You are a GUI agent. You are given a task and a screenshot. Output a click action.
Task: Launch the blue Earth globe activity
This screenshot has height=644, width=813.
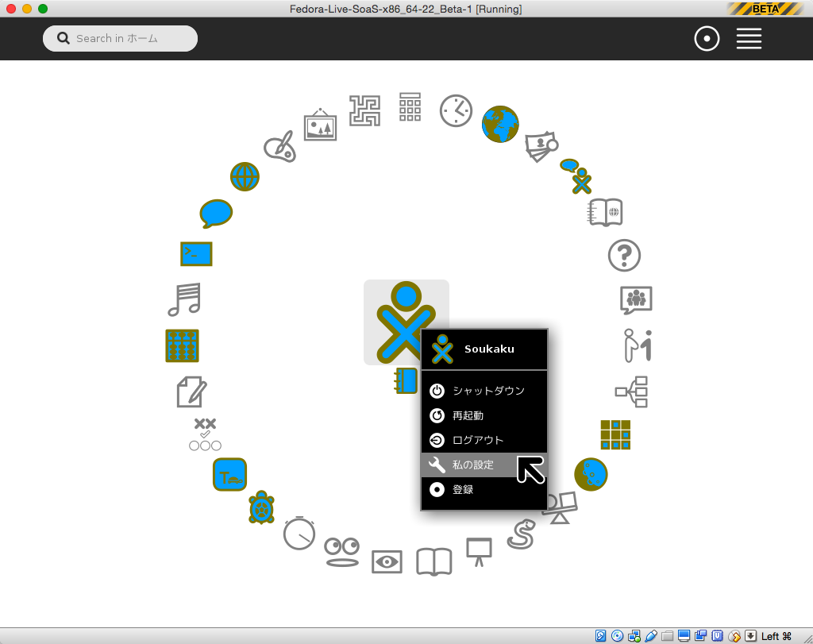click(500, 125)
